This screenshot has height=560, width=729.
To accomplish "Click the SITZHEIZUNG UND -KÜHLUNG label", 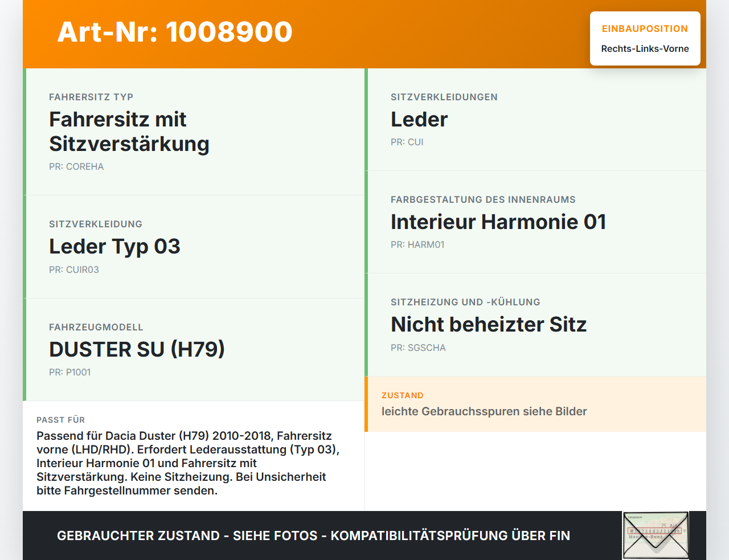I will (465, 302).
